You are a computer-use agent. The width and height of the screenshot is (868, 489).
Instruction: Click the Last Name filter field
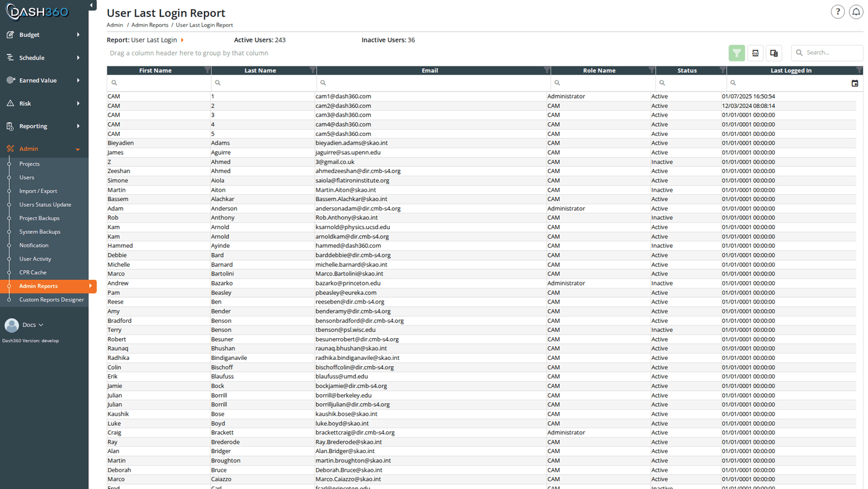(263, 83)
